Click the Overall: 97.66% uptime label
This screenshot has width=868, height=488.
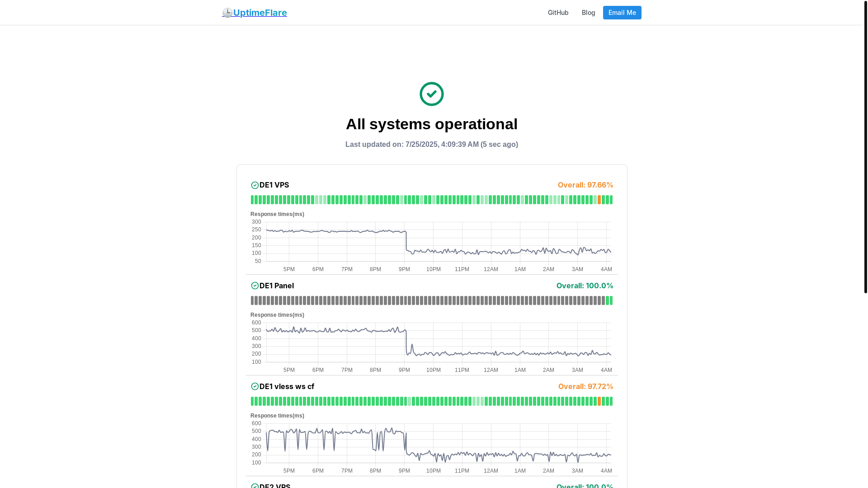[585, 185]
